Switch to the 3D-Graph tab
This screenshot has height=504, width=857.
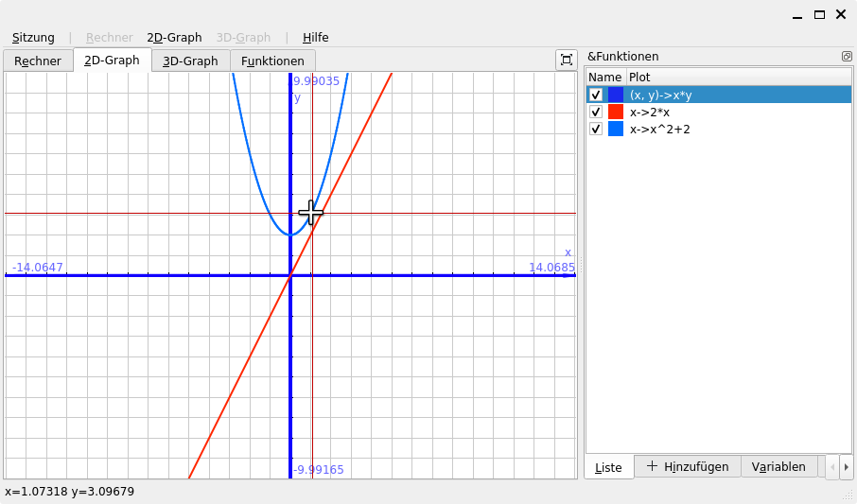[x=190, y=61]
